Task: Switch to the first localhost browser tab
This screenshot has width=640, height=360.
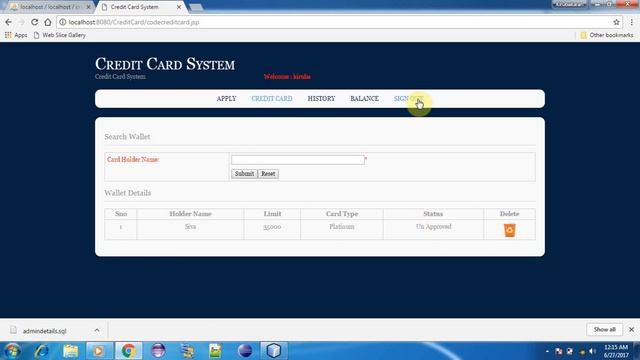Action: [x=49, y=7]
